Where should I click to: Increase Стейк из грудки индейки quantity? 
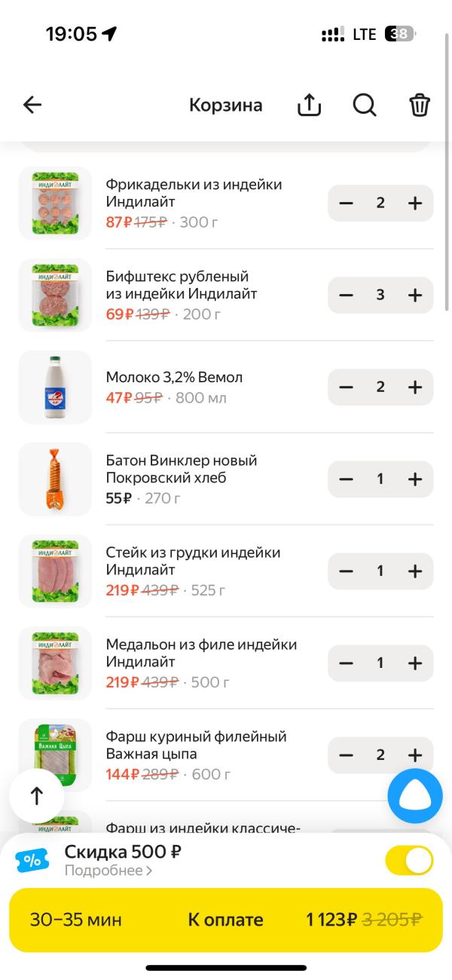pyautogui.click(x=414, y=571)
